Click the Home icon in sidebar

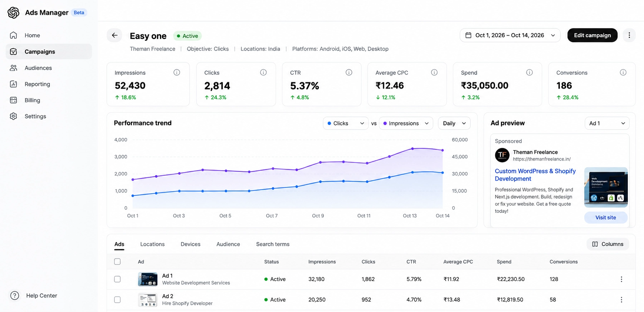[14, 35]
